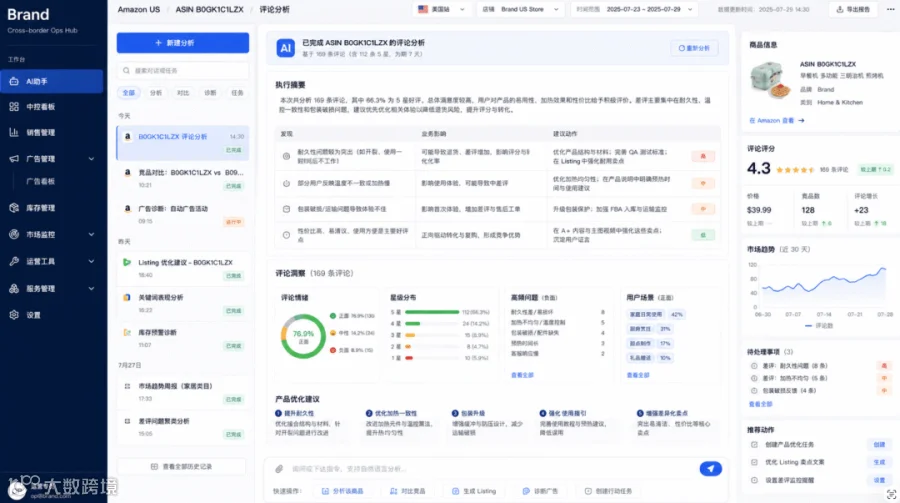Open 中控看板 dashboard icon
The height and width of the screenshot is (503, 900).
point(14,107)
